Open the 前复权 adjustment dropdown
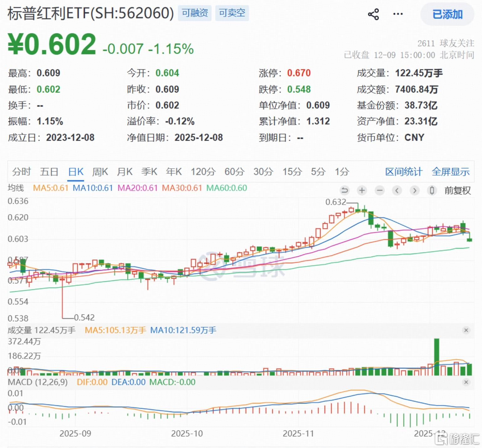Image resolution: width=482 pixels, height=448 pixels. 458,190
